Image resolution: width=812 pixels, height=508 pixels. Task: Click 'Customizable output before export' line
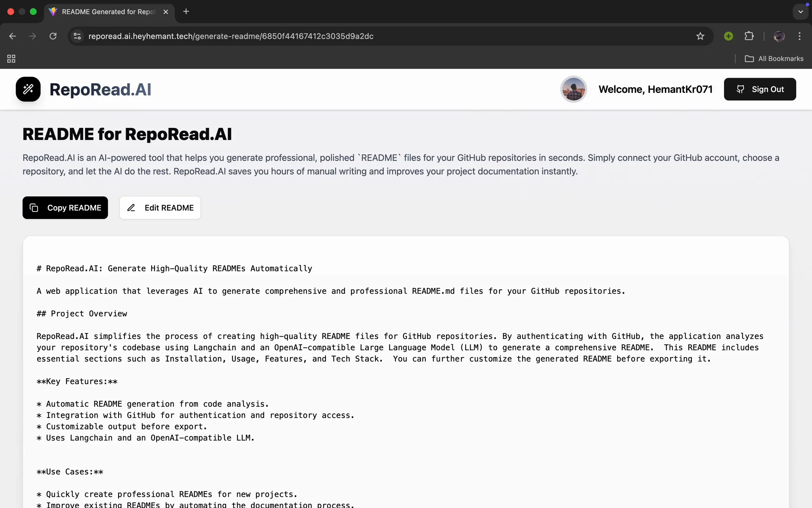click(122, 427)
